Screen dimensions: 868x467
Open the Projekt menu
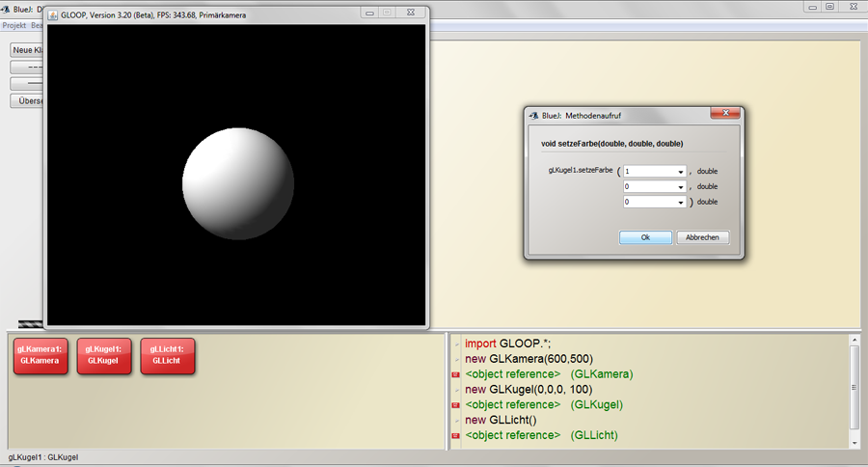(x=14, y=25)
